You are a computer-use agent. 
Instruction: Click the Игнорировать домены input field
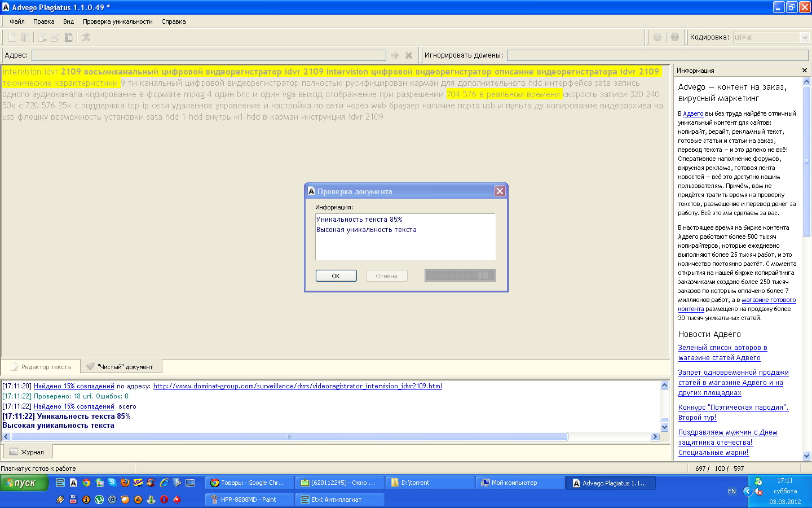point(657,55)
